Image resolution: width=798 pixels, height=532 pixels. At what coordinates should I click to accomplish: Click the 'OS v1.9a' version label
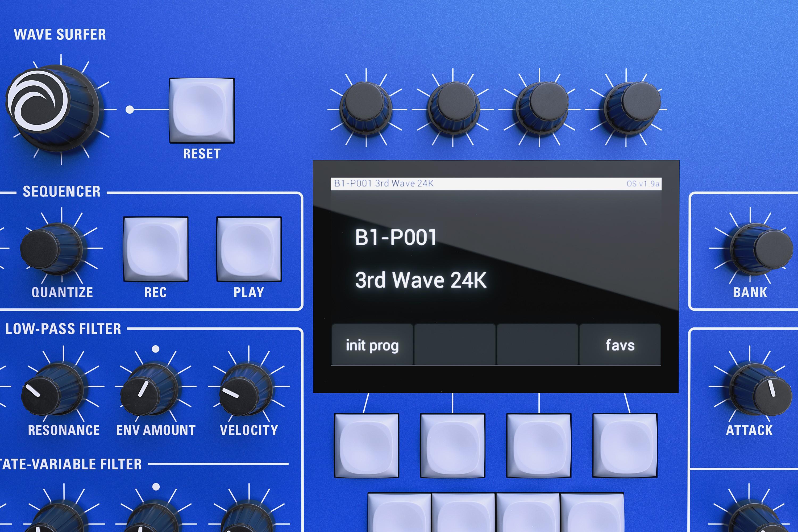(x=643, y=184)
